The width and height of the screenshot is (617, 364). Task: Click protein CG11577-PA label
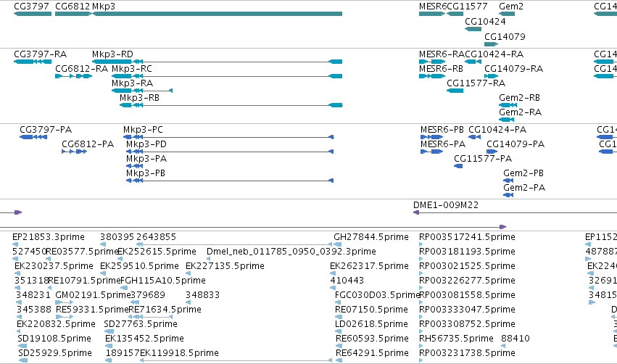(x=483, y=159)
